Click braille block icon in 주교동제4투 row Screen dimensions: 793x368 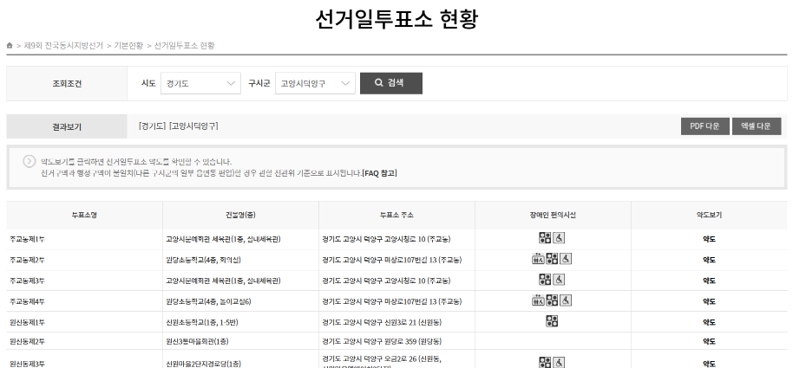click(552, 301)
